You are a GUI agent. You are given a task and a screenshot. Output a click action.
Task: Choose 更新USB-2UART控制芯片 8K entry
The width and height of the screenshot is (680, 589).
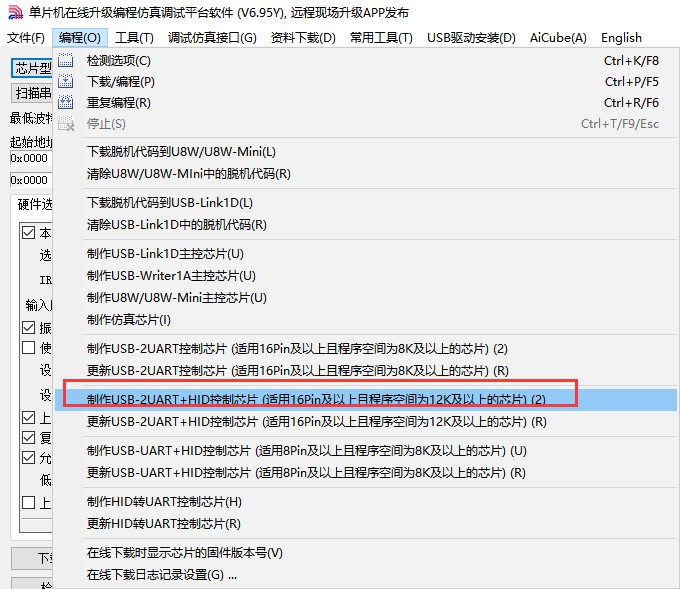point(366,370)
